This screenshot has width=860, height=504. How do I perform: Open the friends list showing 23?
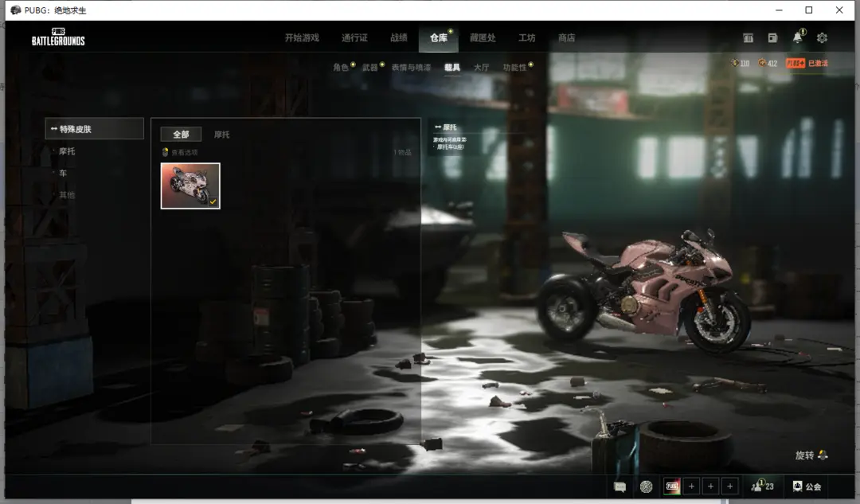coord(762,486)
